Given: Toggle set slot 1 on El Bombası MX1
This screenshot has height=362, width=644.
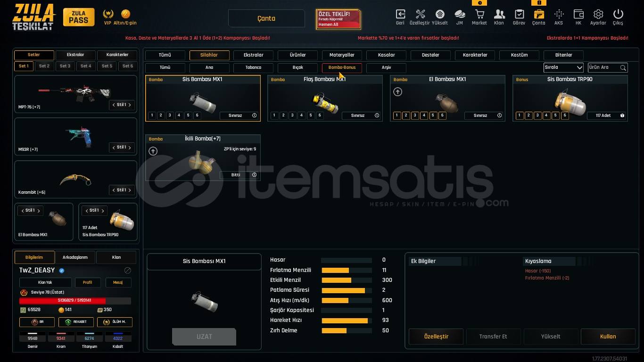Looking at the screenshot, I should pos(397,115).
